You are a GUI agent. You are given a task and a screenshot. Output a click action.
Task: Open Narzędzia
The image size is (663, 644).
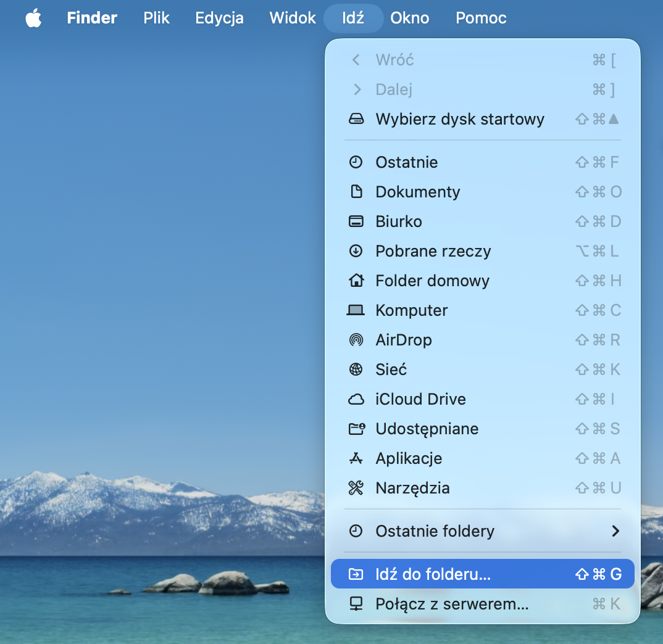(x=483, y=488)
